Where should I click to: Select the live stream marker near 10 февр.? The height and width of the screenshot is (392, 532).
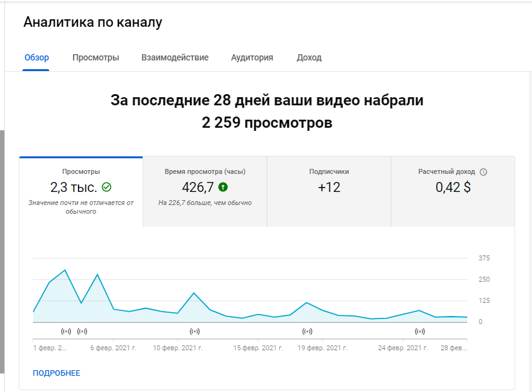(194, 331)
